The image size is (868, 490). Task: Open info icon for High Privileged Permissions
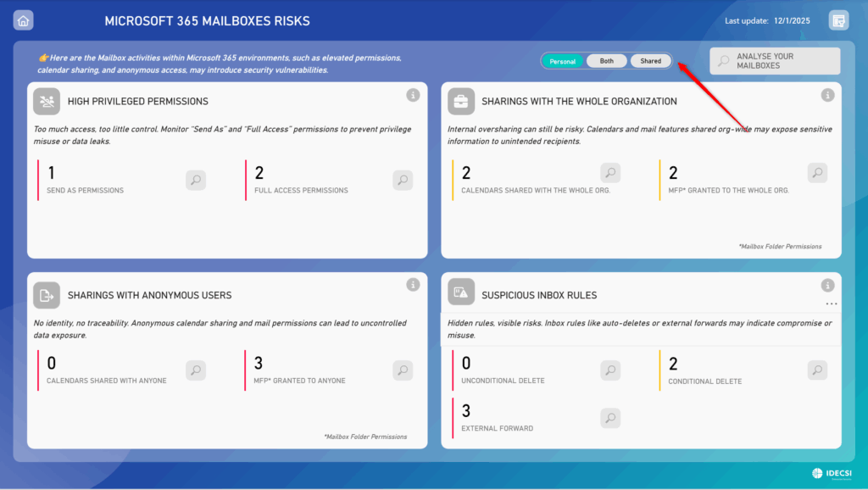click(x=413, y=95)
